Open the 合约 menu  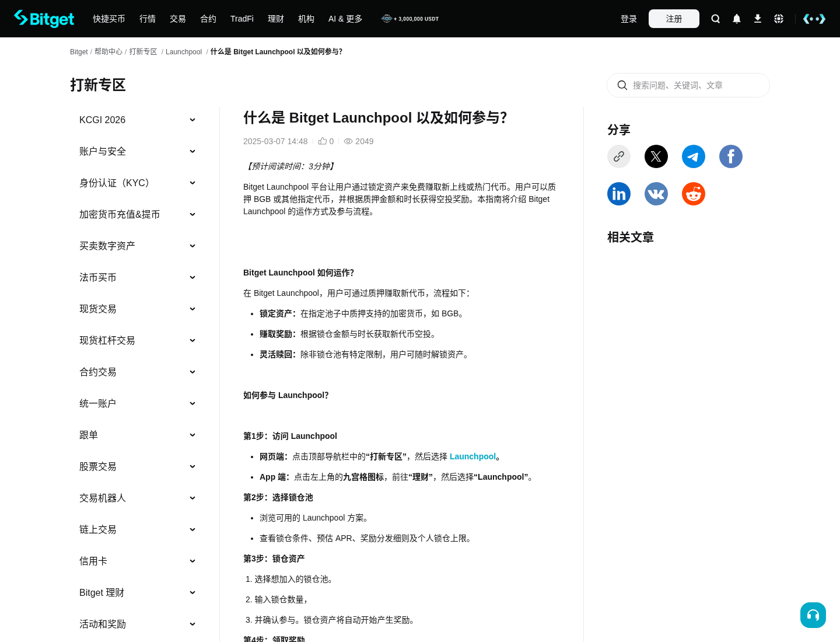click(208, 19)
